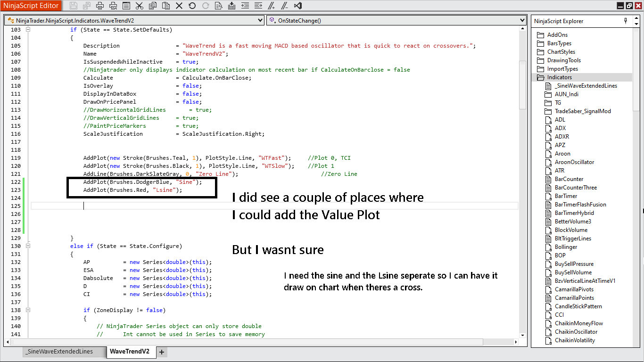
Task: Click the Save toolbar icon
Action: 74,6
